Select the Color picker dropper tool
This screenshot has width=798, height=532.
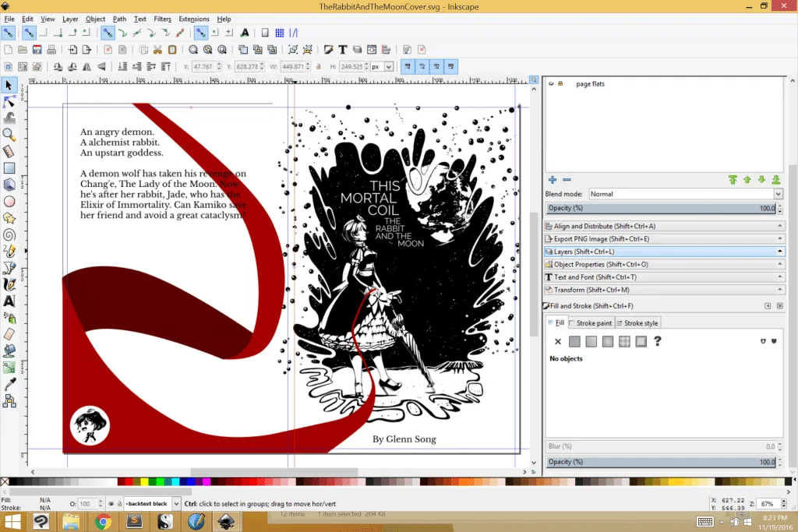click(9, 384)
